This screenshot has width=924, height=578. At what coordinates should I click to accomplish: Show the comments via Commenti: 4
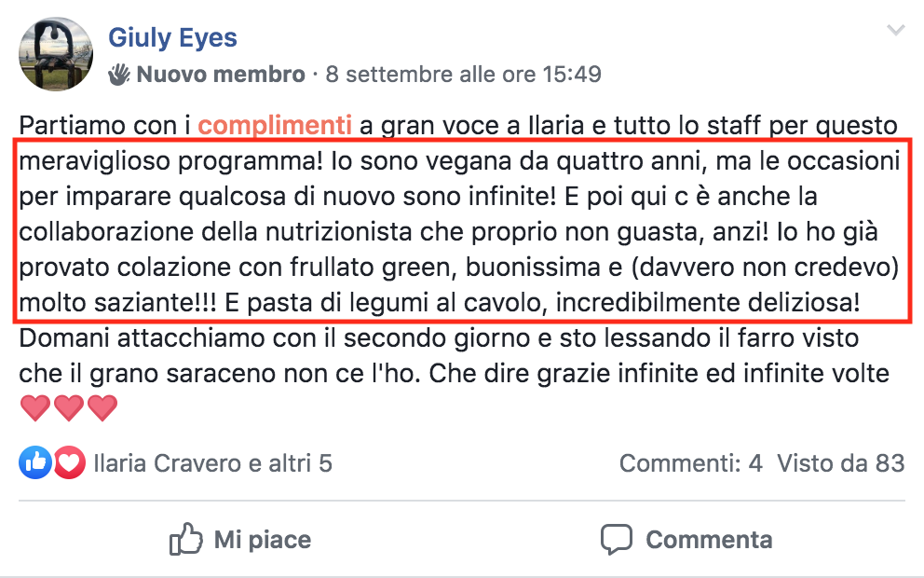click(690, 462)
